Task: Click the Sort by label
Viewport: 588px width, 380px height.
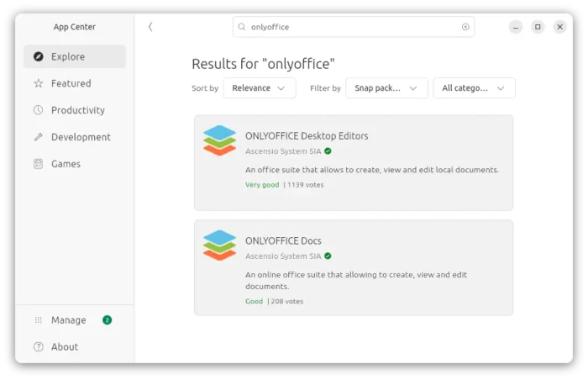Action: coord(205,88)
